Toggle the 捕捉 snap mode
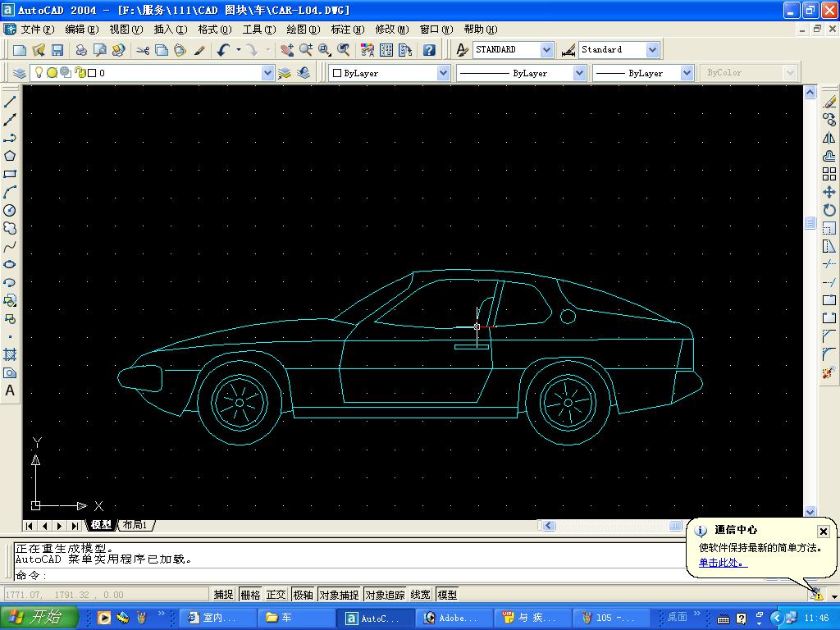 [x=223, y=595]
